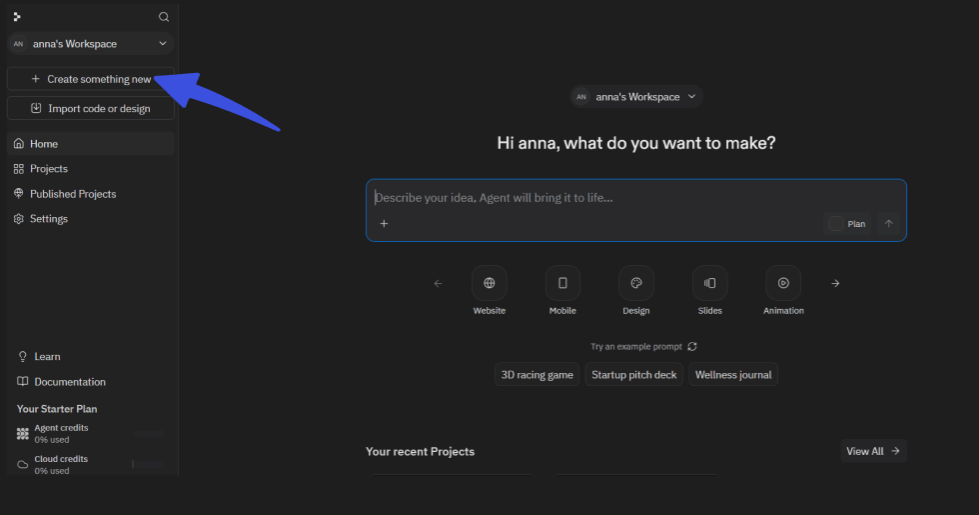The height and width of the screenshot is (515, 979).
Task: Click the Cloud credits usage bar
Action: [x=149, y=464]
